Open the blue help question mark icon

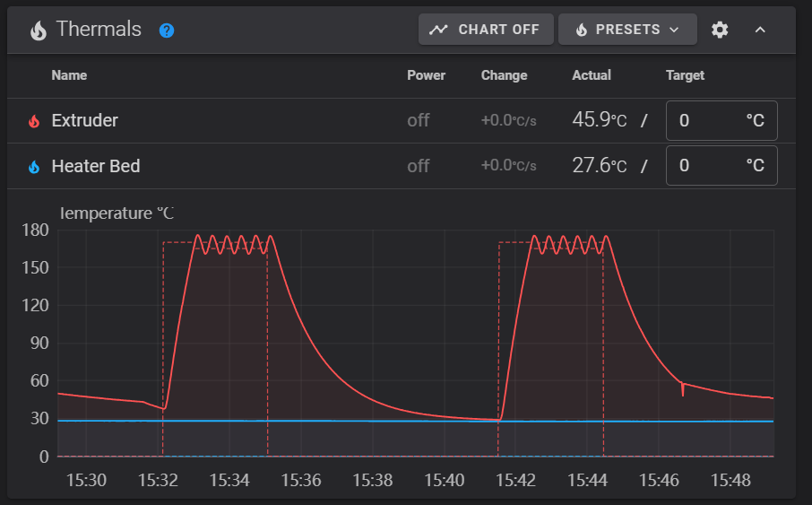coord(167,30)
